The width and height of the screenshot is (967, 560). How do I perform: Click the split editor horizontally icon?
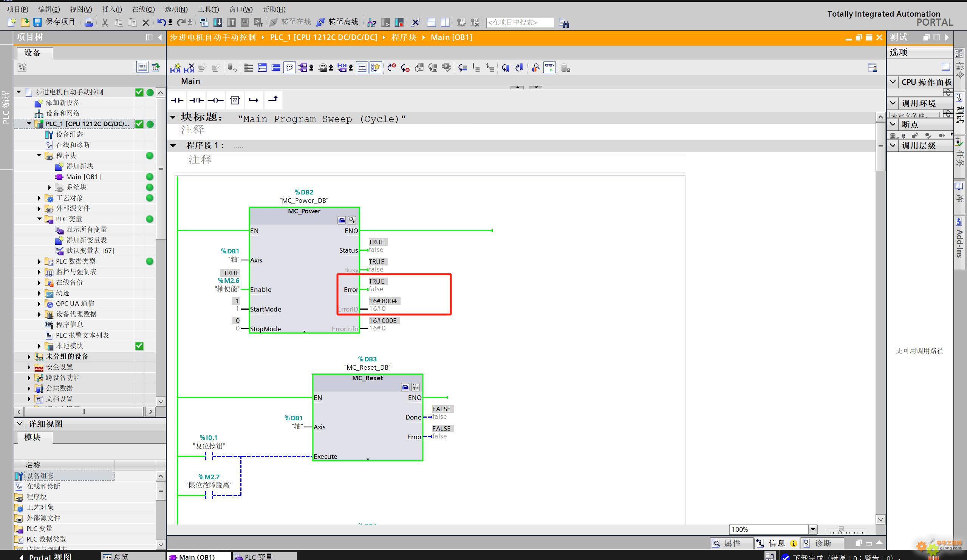click(431, 23)
